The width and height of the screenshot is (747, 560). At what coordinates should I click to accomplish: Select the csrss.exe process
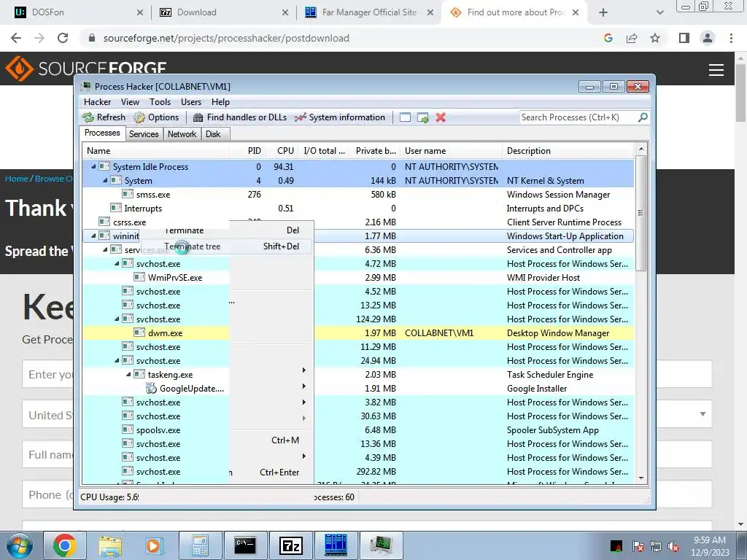pos(129,222)
